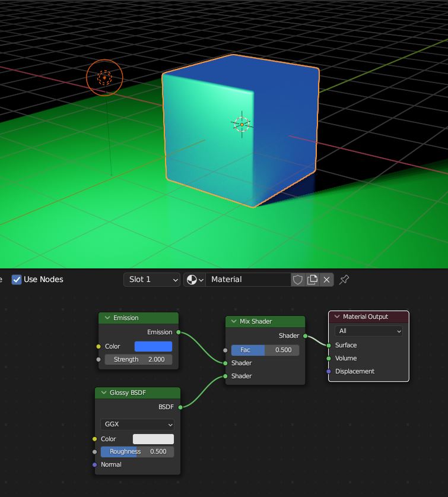The image size is (448, 497).
Task: Click the 3D cursor in the viewport
Action: click(x=242, y=125)
